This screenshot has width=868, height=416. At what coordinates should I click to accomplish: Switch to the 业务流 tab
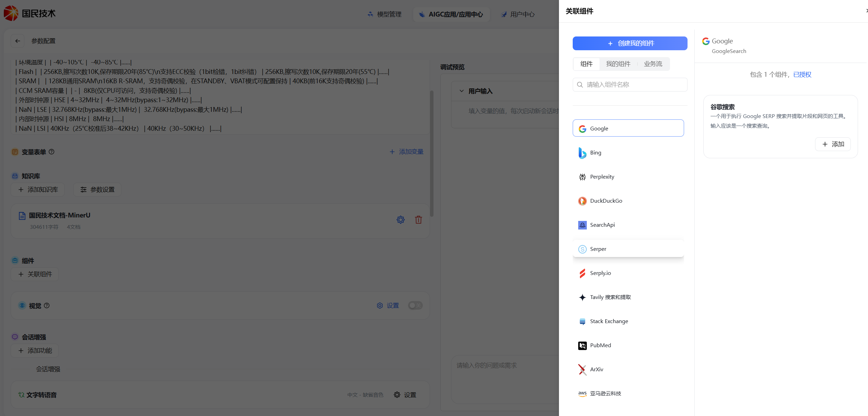tap(653, 64)
